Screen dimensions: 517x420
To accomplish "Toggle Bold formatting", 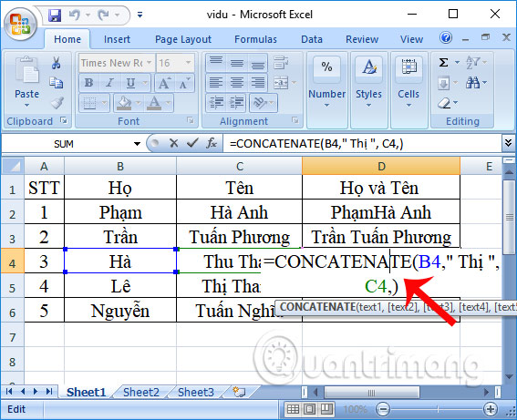I will coord(89,83).
